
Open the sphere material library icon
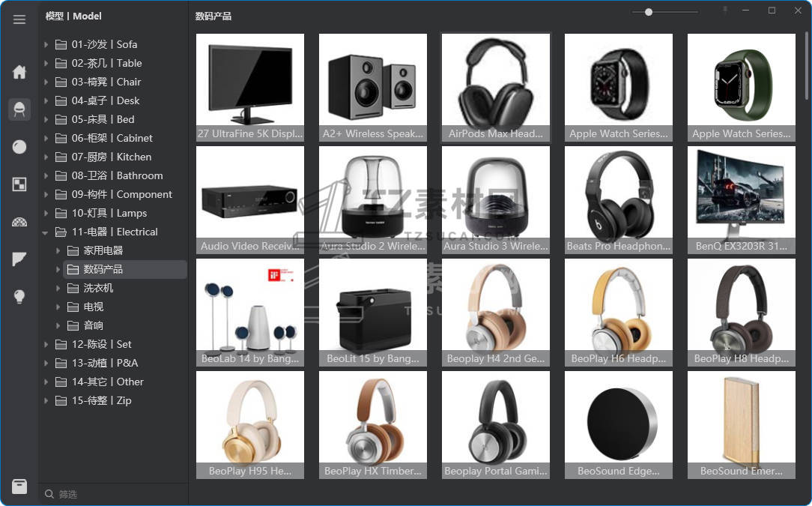[x=19, y=147]
